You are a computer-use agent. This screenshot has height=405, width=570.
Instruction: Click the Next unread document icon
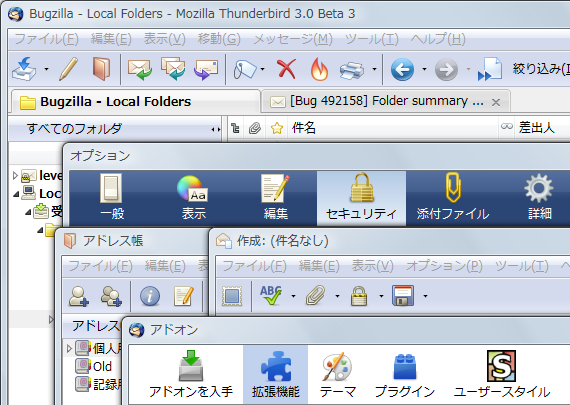(x=490, y=69)
